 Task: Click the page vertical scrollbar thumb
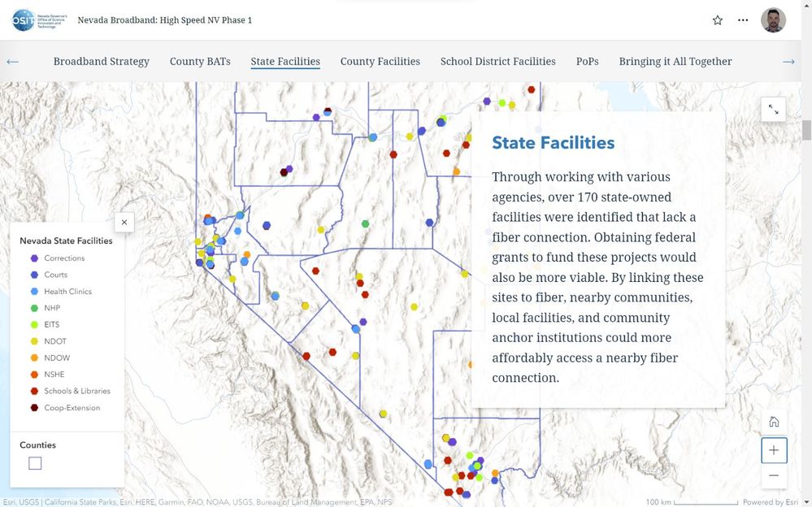coord(806,129)
